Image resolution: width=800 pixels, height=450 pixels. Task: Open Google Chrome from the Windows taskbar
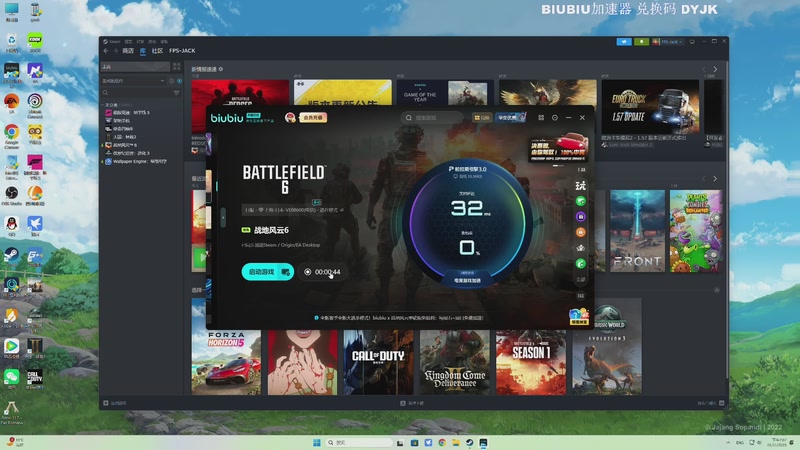tap(442, 442)
